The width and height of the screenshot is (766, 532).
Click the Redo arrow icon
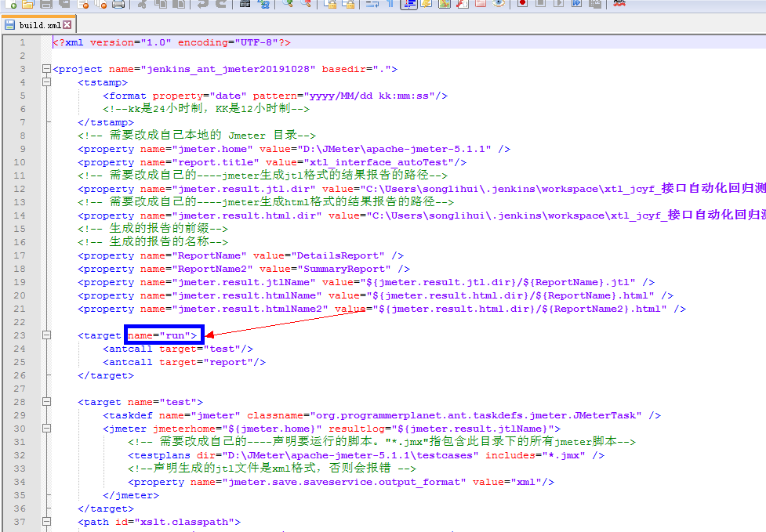pyautogui.click(x=221, y=4)
